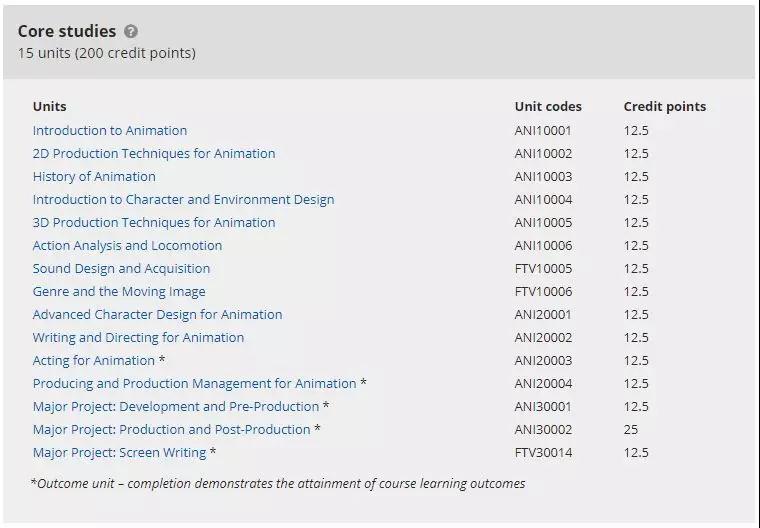This screenshot has height=528, width=760.
Task: Select Sound Design and Acquisition link
Action: click(121, 268)
